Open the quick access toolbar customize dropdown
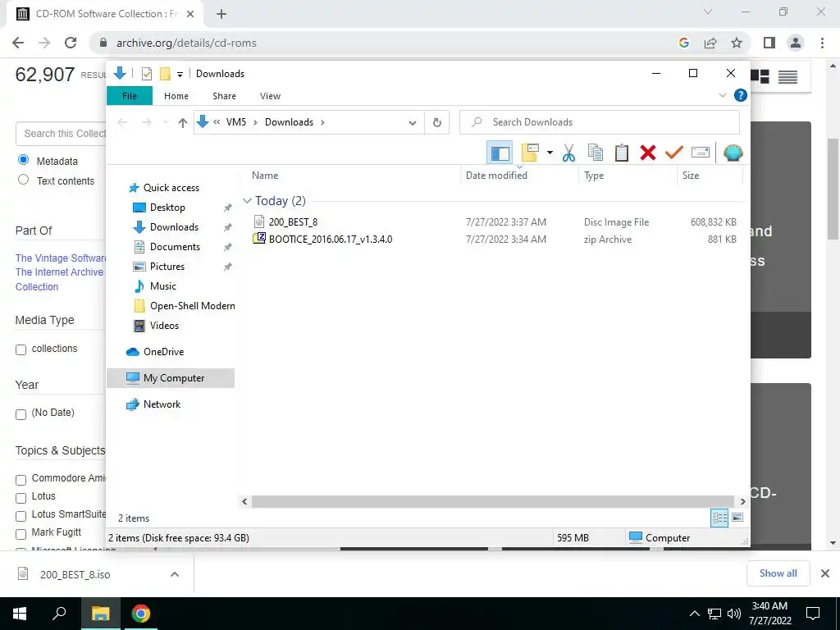 tap(180, 75)
